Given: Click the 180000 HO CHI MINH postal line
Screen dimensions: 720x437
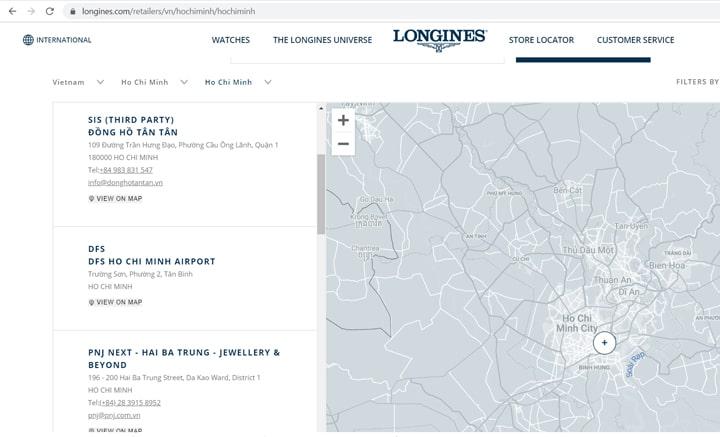Looking at the screenshot, I should coord(123,157).
